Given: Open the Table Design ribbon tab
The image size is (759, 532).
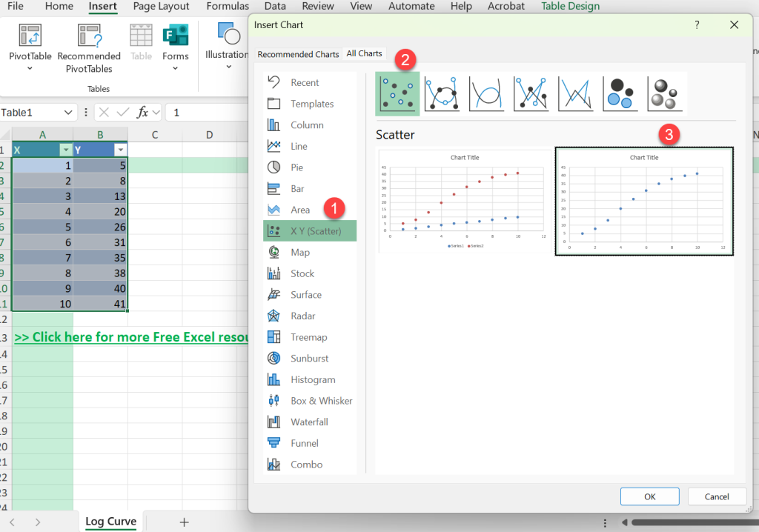Looking at the screenshot, I should [x=571, y=7].
